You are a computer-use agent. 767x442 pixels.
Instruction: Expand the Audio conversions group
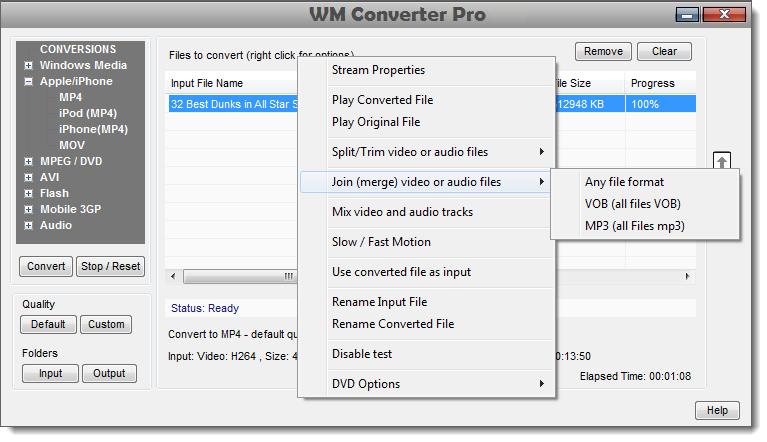coord(29,226)
